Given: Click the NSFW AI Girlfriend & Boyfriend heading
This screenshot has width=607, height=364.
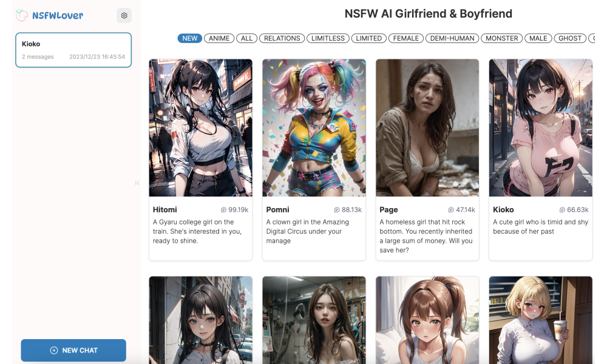Looking at the screenshot, I should pyautogui.click(x=428, y=13).
